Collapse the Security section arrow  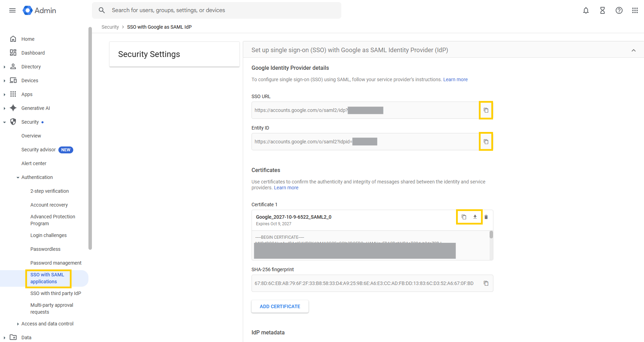[x=4, y=122]
